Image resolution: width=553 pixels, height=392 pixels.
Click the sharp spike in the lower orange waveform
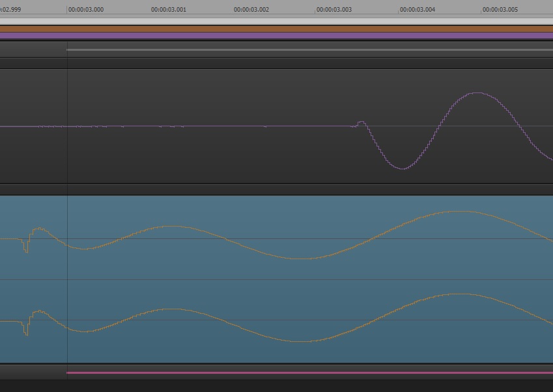(x=26, y=331)
